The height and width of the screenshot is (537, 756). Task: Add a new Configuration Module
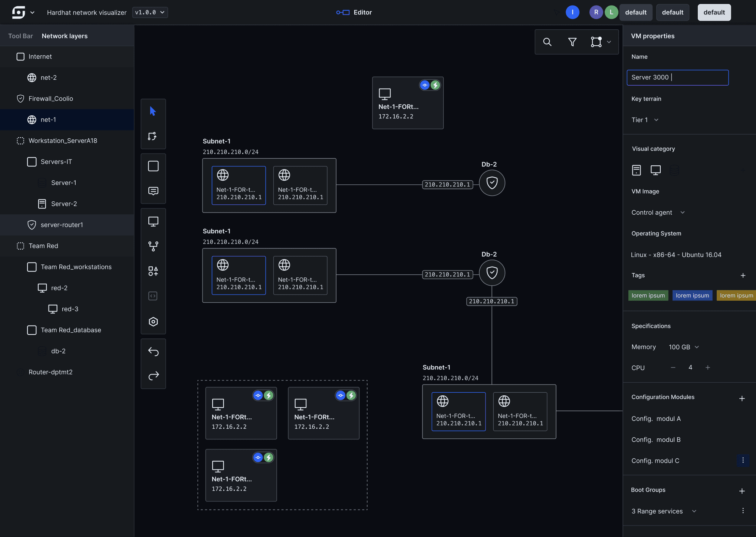[x=742, y=398]
